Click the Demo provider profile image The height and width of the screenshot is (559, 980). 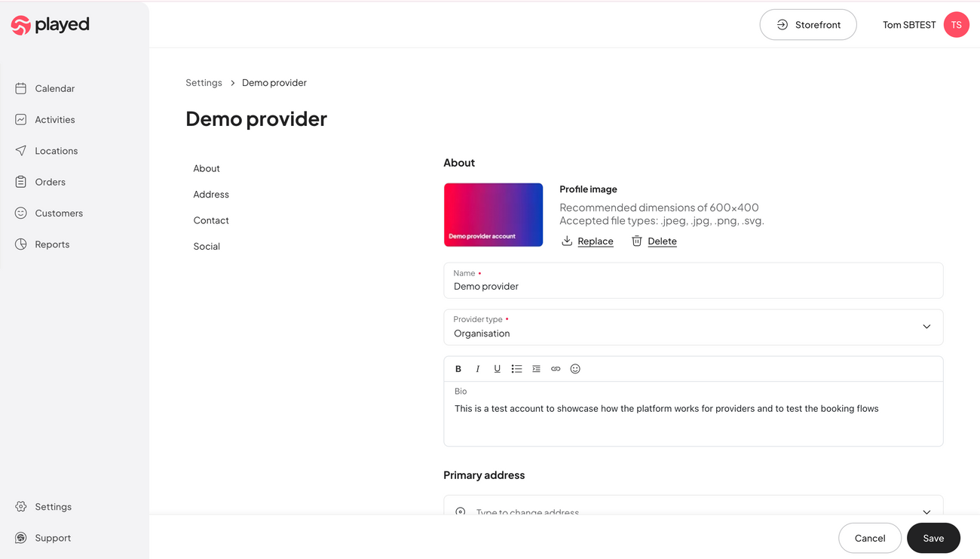click(x=493, y=214)
